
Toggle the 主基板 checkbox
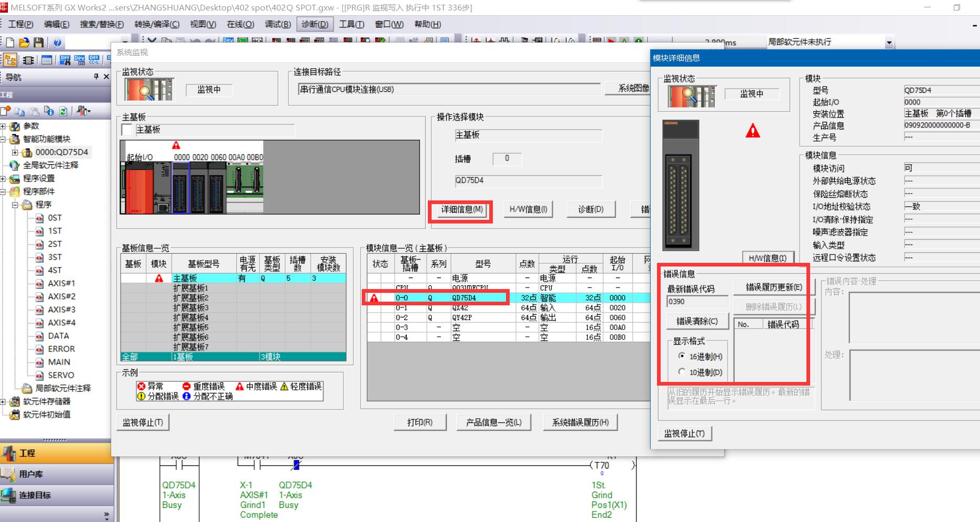127,130
